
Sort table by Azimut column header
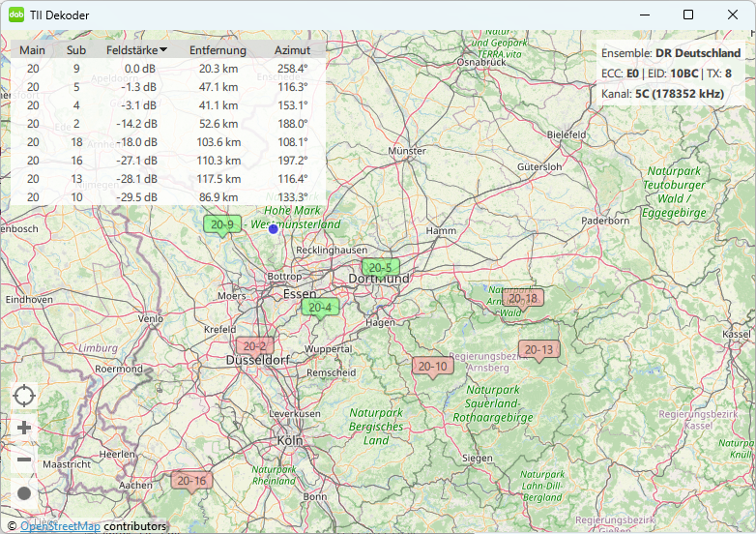click(292, 50)
